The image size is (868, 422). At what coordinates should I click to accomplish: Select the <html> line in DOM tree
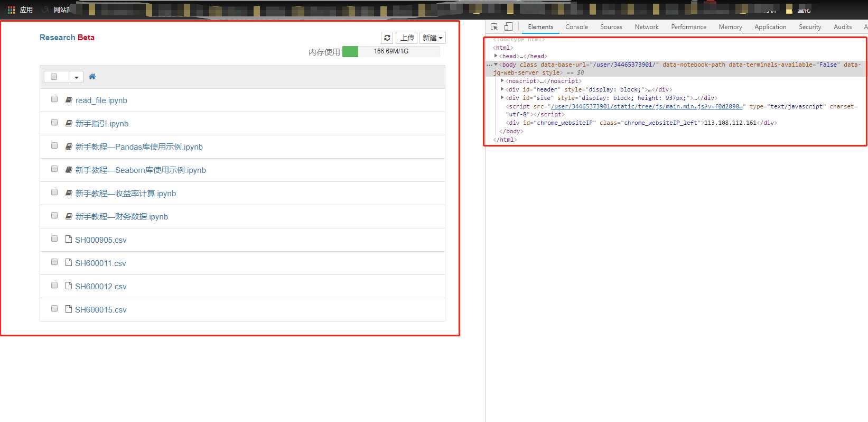[502, 48]
